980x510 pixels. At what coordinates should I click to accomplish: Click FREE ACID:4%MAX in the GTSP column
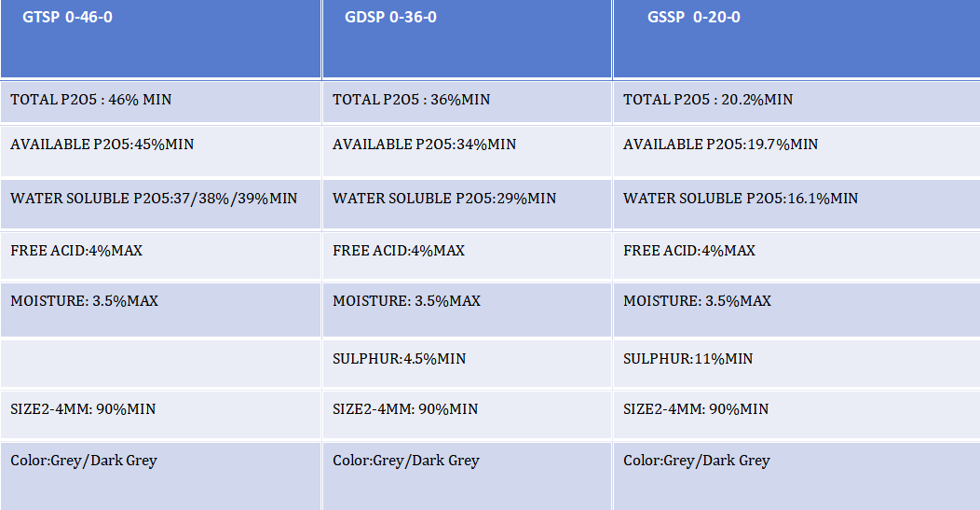[x=160, y=255]
